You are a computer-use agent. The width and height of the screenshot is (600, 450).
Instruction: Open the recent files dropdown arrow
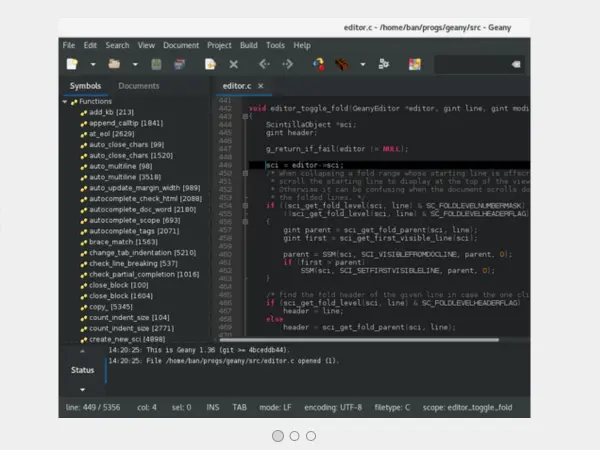point(136,64)
